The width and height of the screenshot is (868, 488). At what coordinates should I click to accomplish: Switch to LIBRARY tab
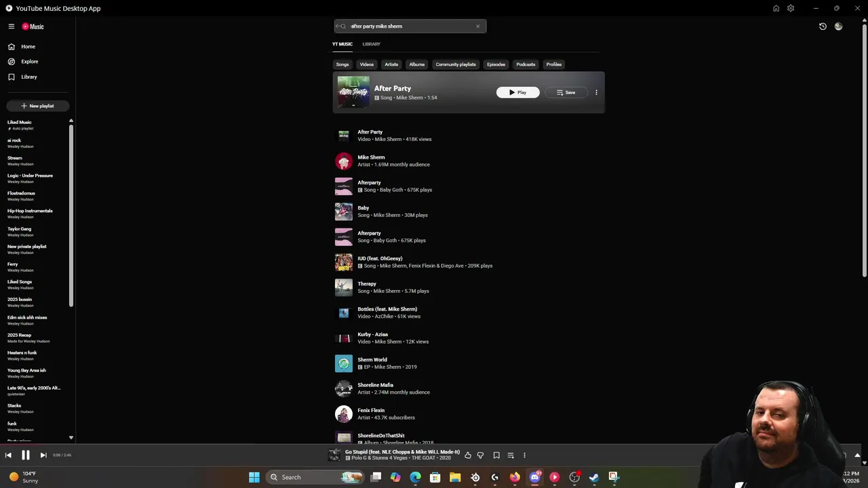371,44
